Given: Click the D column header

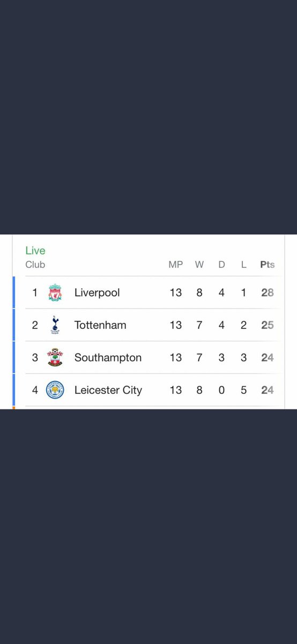Looking at the screenshot, I should coord(221,265).
